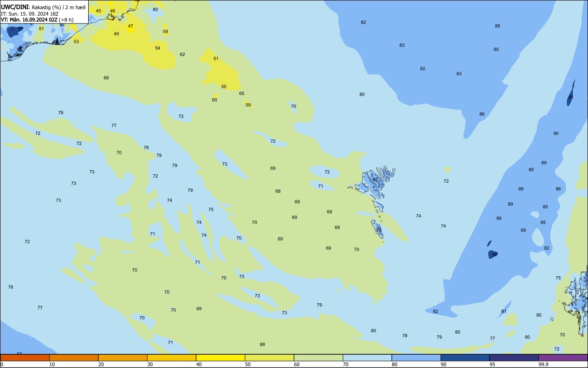Click the humidity value "53" near the coast
Viewport: 588px width, 368px height.
[x=76, y=42]
